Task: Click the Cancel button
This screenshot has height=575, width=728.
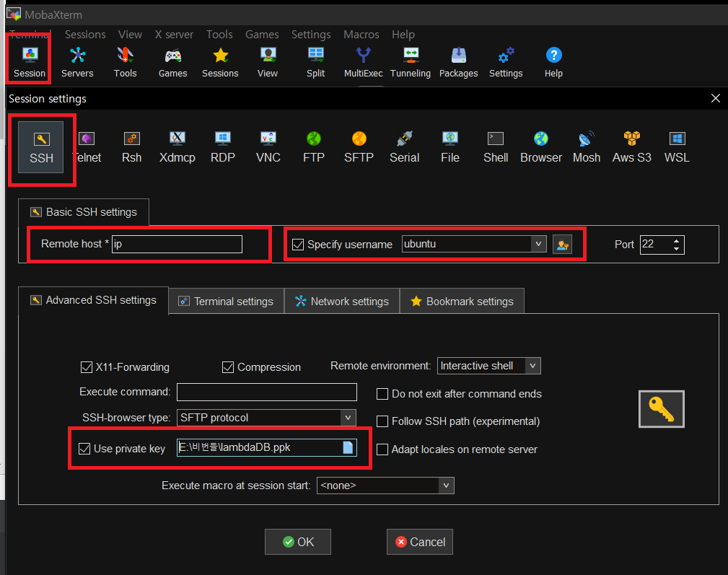Action: click(x=420, y=542)
